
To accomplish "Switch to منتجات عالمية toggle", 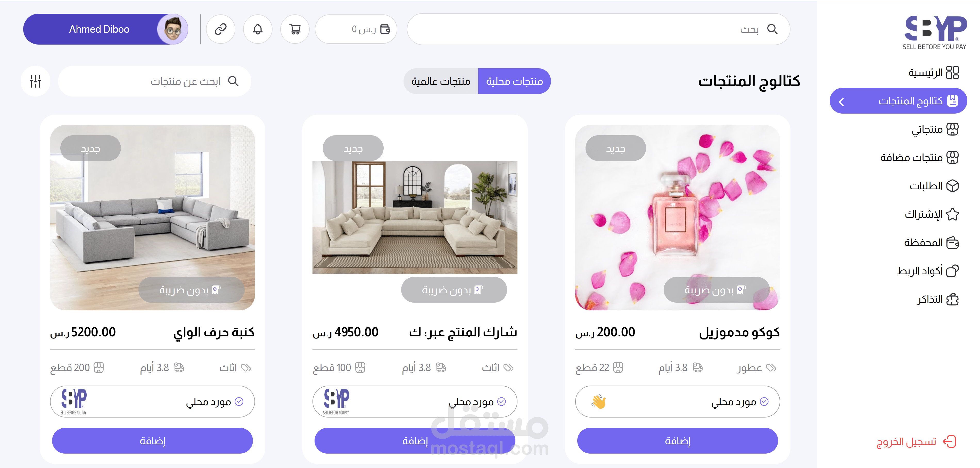I will point(441,81).
